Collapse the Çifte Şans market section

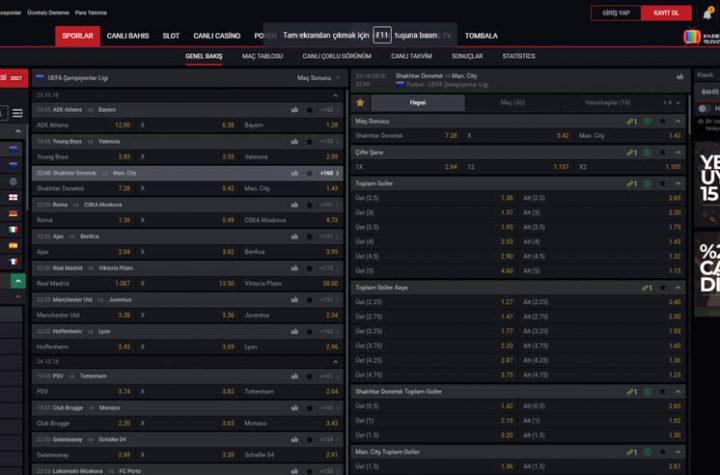pos(678,153)
